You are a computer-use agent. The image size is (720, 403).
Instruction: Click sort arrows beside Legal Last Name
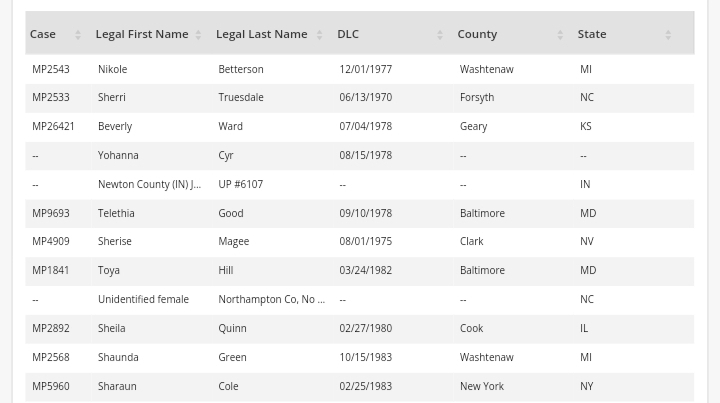[x=319, y=35]
